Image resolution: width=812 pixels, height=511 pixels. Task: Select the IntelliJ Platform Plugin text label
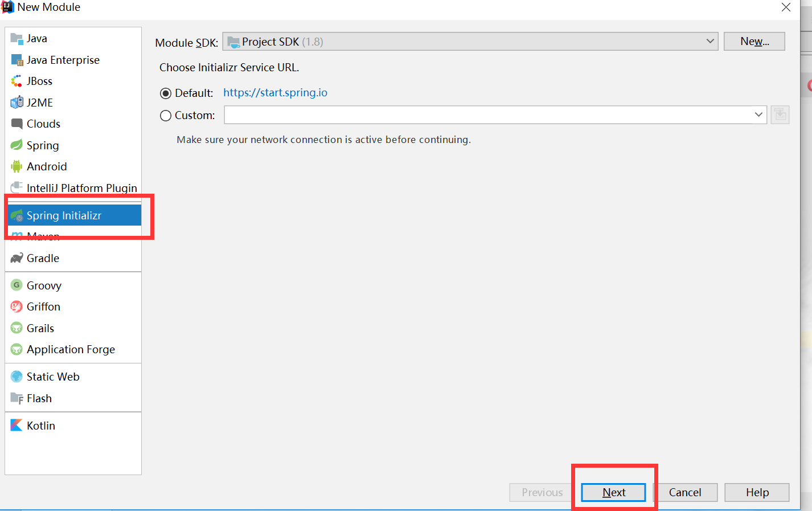click(x=82, y=188)
